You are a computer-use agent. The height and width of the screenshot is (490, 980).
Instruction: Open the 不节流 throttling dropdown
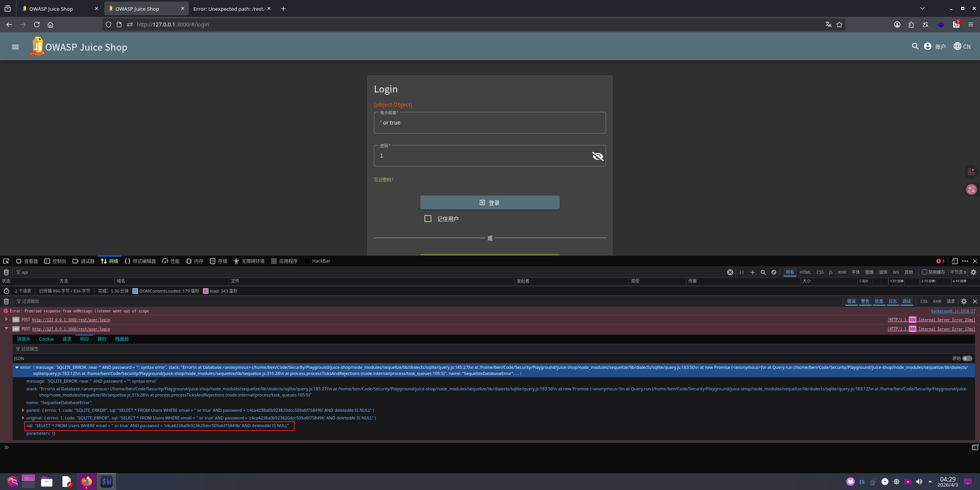tap(958, 272)
